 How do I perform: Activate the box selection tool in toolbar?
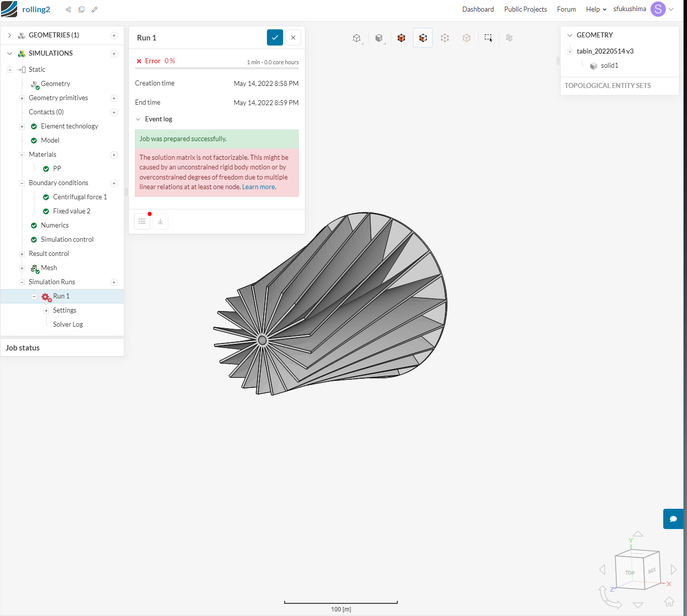[x=488, y=38]
